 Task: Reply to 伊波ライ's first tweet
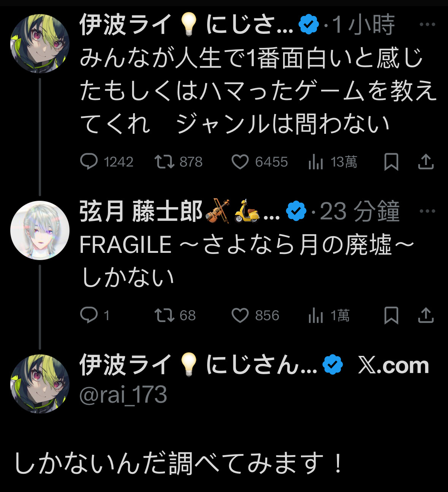89,162
